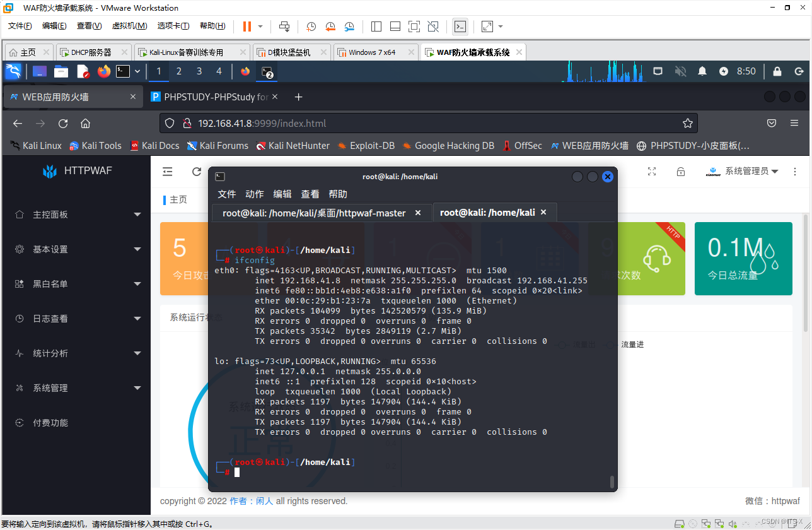The width and height of the screenshot is (812, 530).
Task: Open file manager from Kali panel
Action: (x=61, y=71)
